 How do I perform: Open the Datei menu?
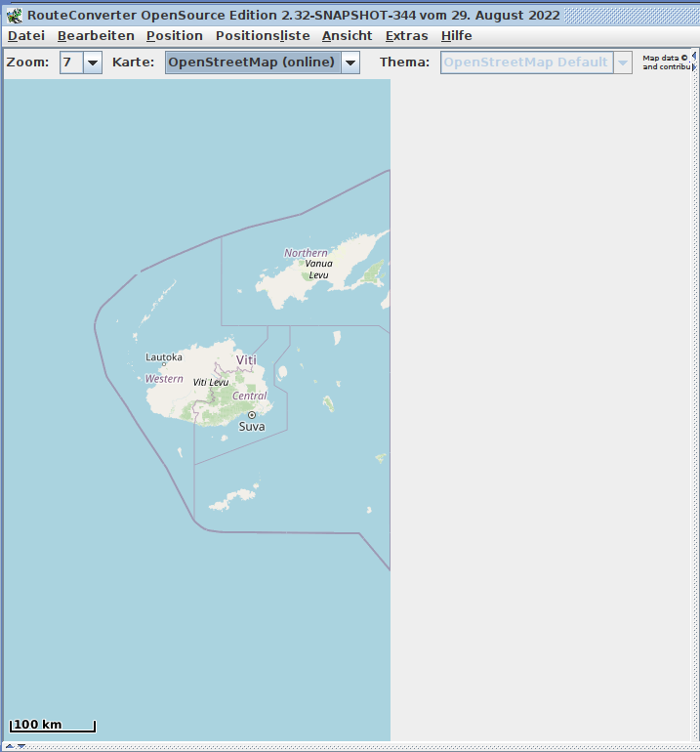coord(26,35)
